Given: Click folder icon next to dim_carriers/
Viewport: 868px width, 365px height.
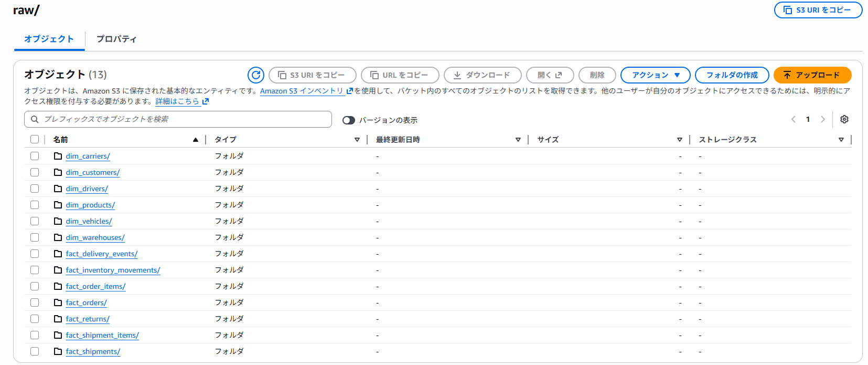Looking at the screenshot, I should pos(58,156).
